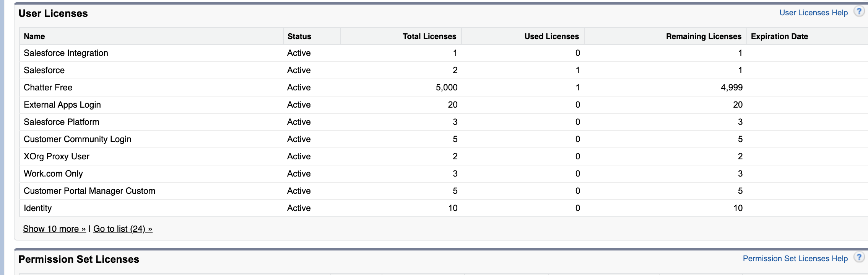
Task: Select the Salesforce Platform name cell
Action: tap(62, 122)
